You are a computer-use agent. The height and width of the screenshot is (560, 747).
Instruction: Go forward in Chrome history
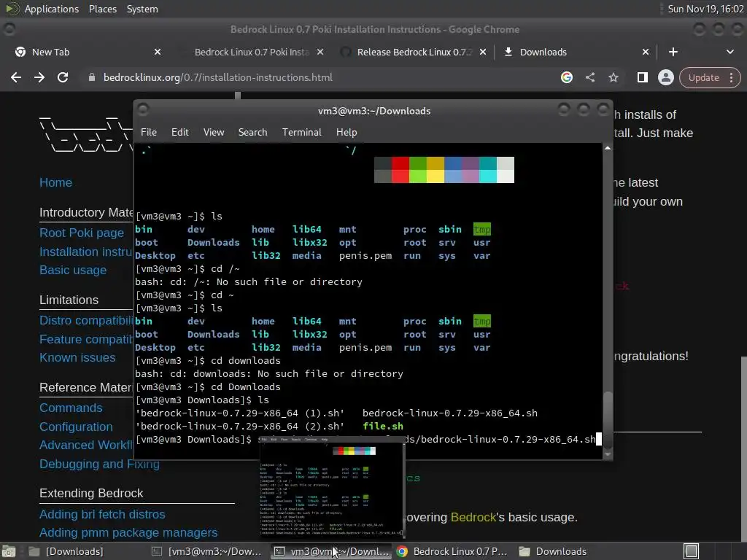click(x=39, y=77)
